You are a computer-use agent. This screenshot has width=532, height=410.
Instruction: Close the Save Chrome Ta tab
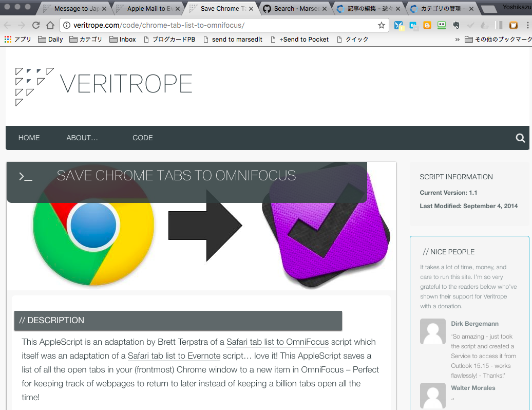251,9
